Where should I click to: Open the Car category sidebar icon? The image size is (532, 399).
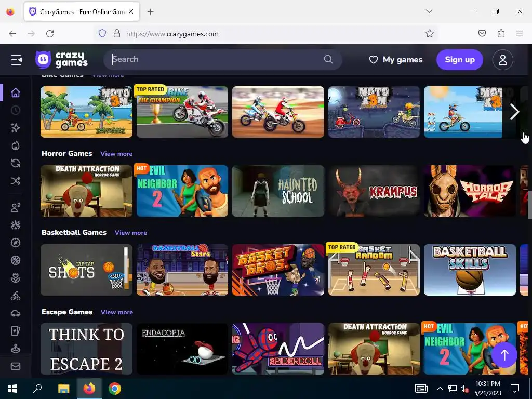(x=15, y=313)
